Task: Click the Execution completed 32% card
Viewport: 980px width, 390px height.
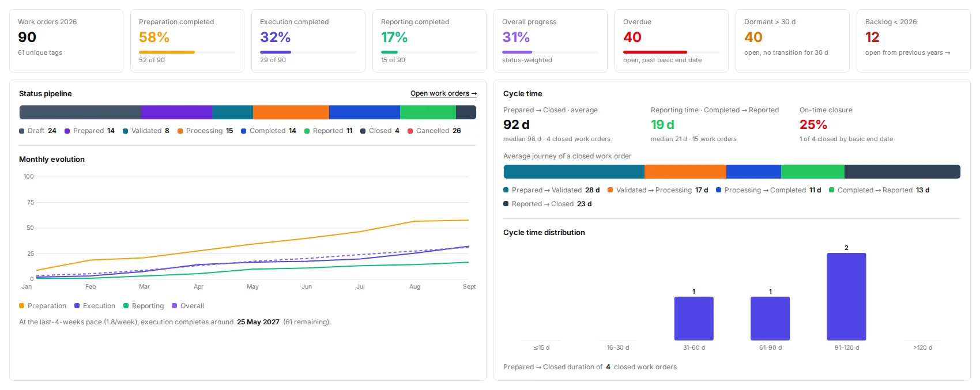Action: pyautogui.click(x=308, y=41)
